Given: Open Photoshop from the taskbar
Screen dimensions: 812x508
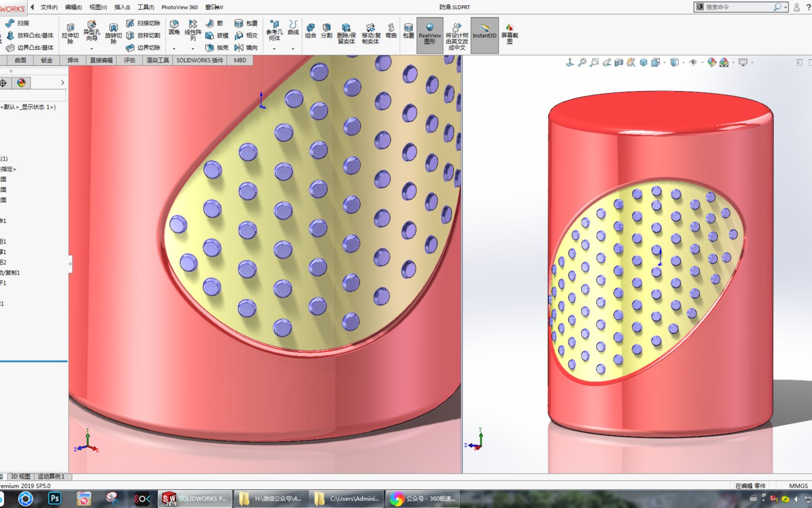Looking at the screenshot, I should click(x=55, y=498).
